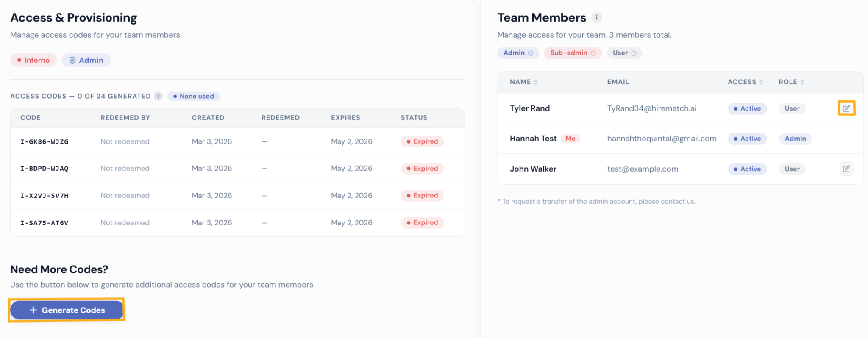868x338 pixels.
Task: Click the info icon in Sub-admin chip
Action: point(593,53)
